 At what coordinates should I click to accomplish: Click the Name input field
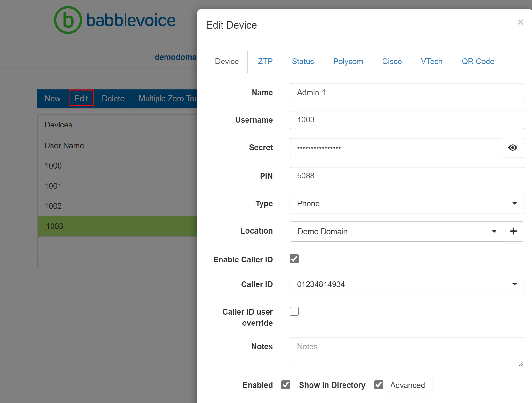pos(407,93)
